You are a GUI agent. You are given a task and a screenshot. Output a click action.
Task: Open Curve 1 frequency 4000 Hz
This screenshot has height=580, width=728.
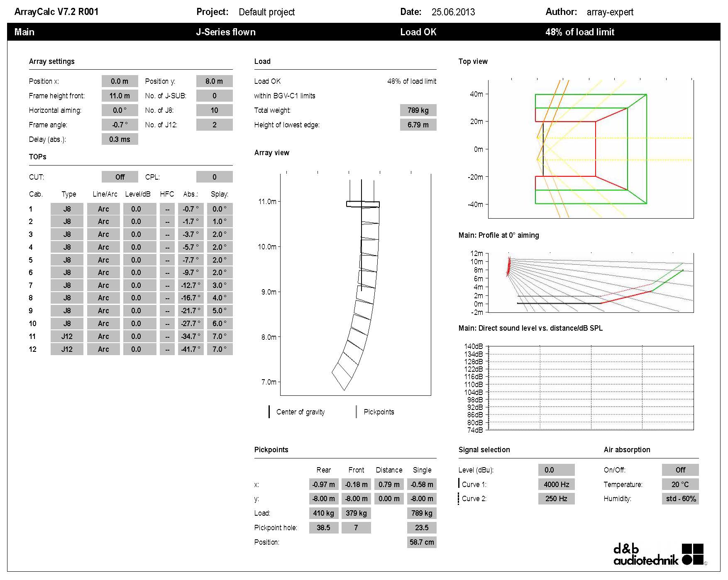point(556,485)
